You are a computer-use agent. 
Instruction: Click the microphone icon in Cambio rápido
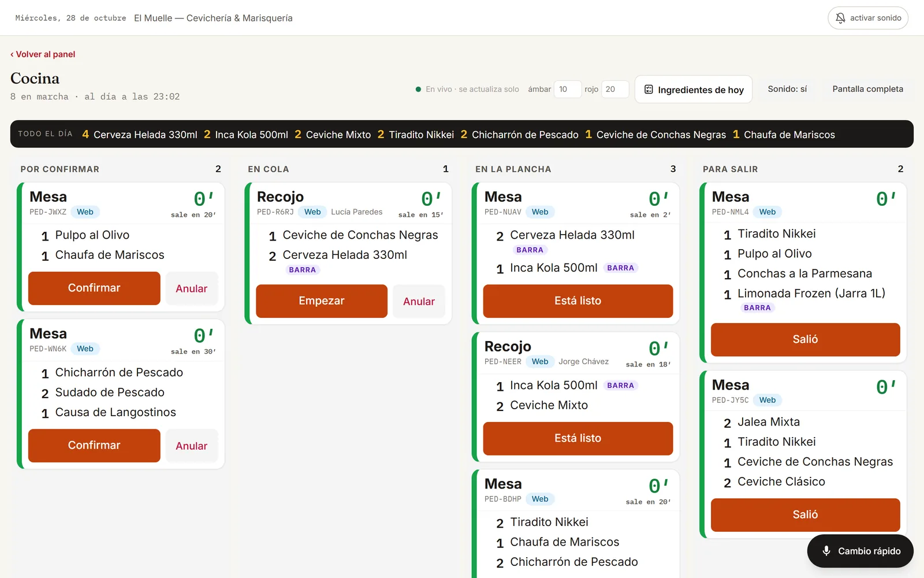click(x=826, y=551)
